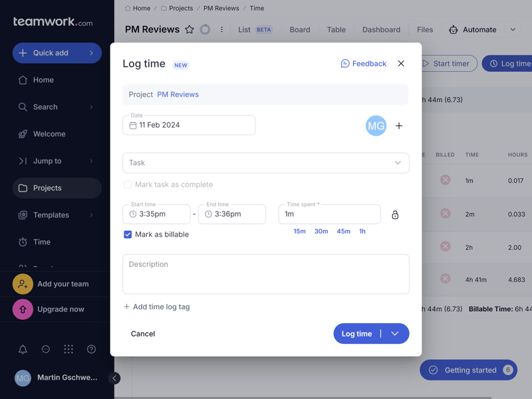Click the PM Reviews breadcrumb
This screenshot has height=399, width=532.
pyautogui.click(x=221, y=8)
